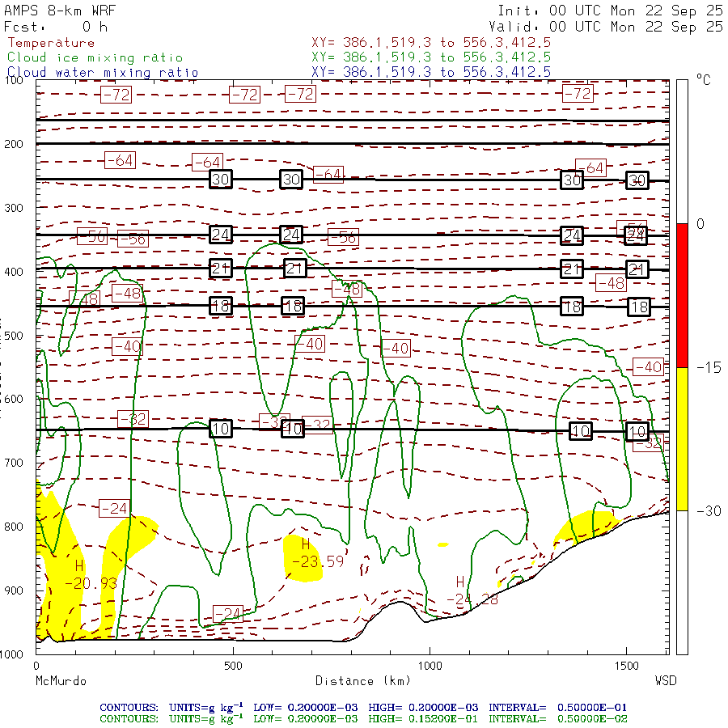Click the '1000' distance axis tick label
Viewport: 728px width, 728px height.
pos(430,666)
